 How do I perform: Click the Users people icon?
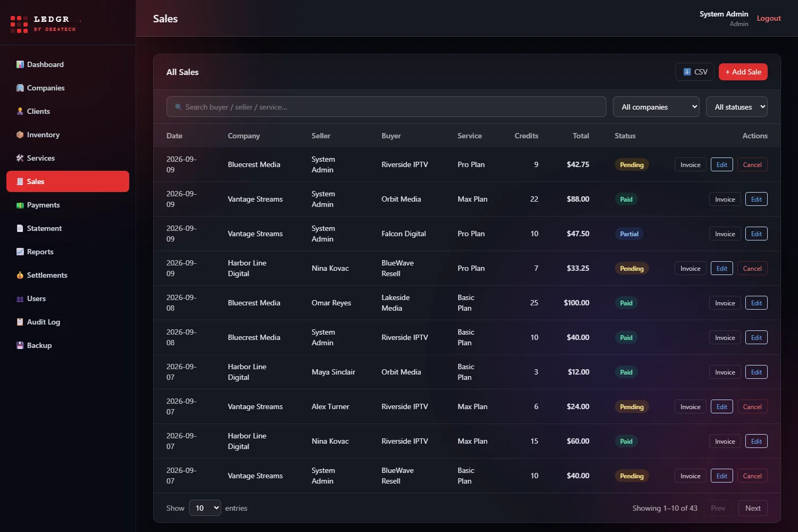(20, 298)
